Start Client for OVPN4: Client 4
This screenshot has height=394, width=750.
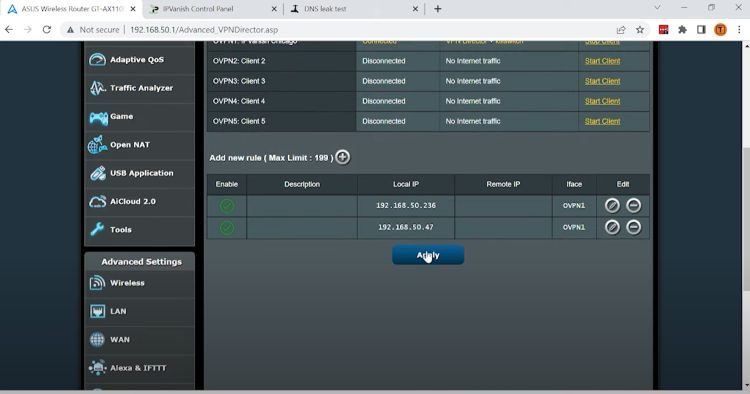click(602, 101)
